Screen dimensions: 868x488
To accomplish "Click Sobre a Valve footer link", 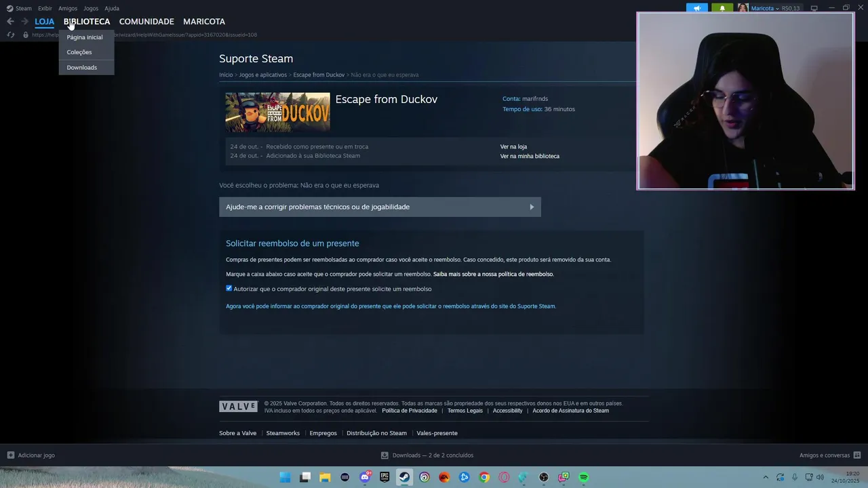I will tap(237, 433).
